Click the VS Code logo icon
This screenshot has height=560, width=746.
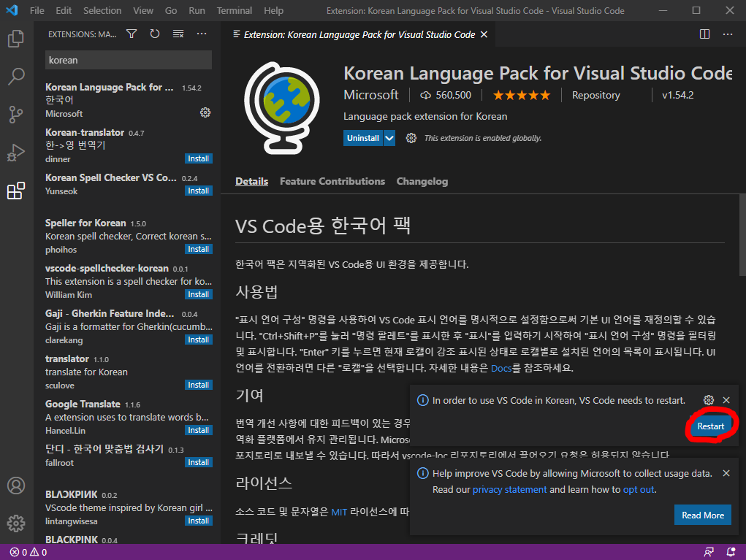[x=12, y=10]
